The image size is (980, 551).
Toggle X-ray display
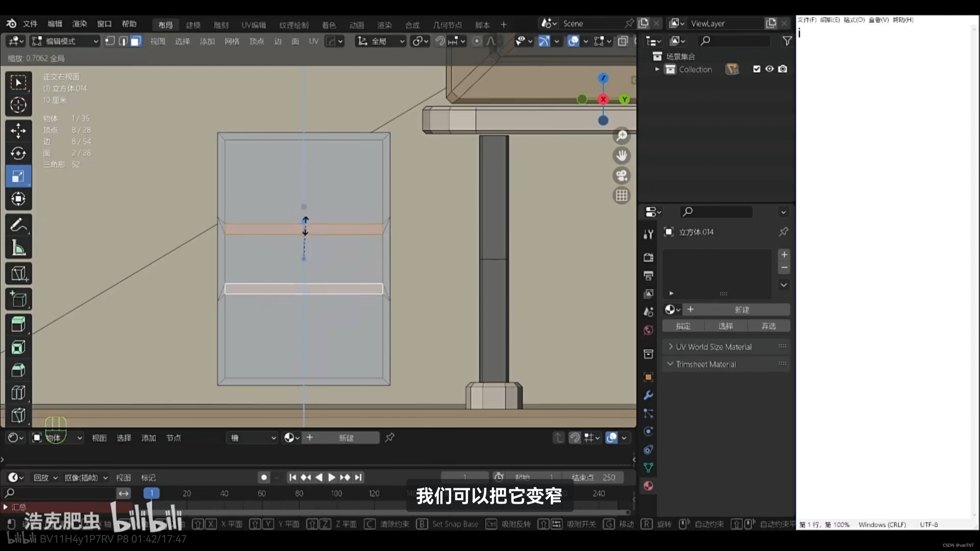623,41
